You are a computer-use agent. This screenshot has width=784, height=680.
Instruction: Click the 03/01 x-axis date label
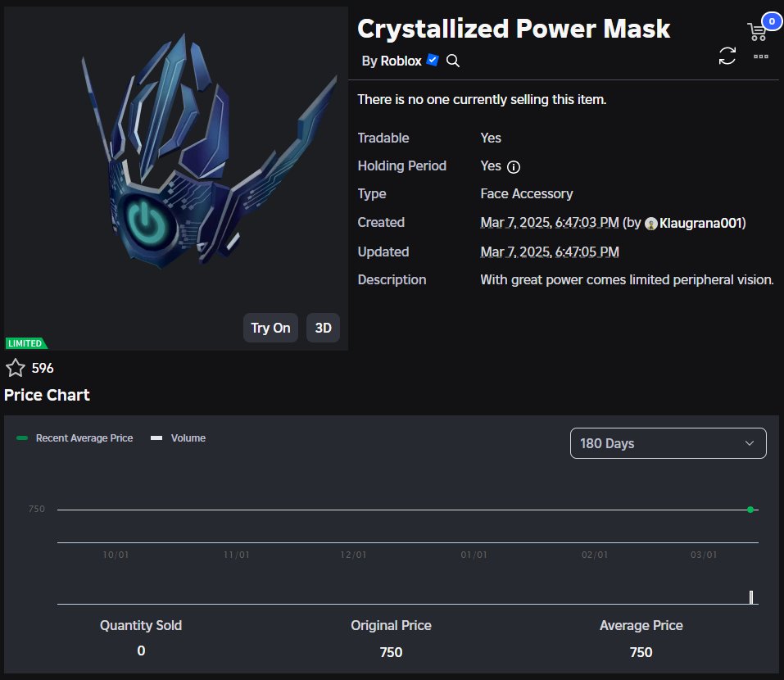tap(704, 555)
